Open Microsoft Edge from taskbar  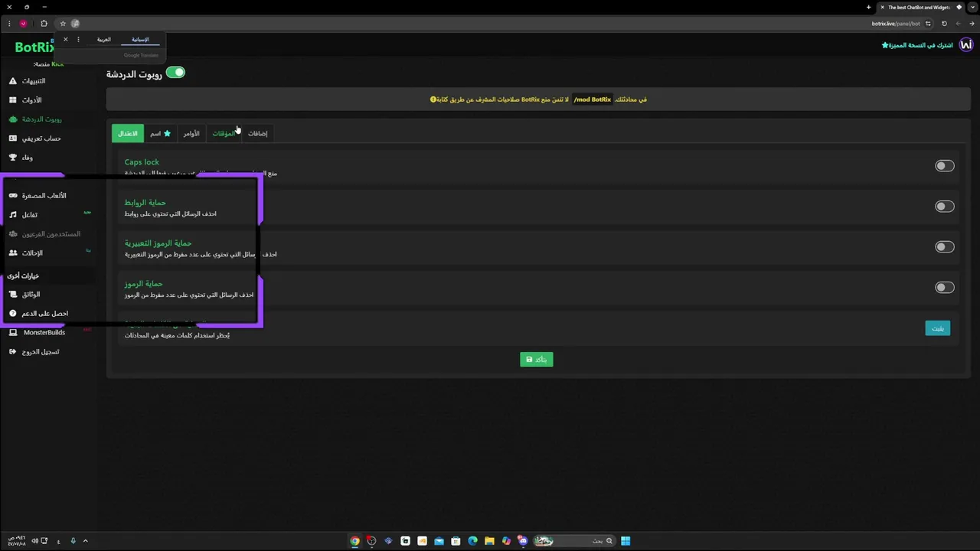pos(472,541)
